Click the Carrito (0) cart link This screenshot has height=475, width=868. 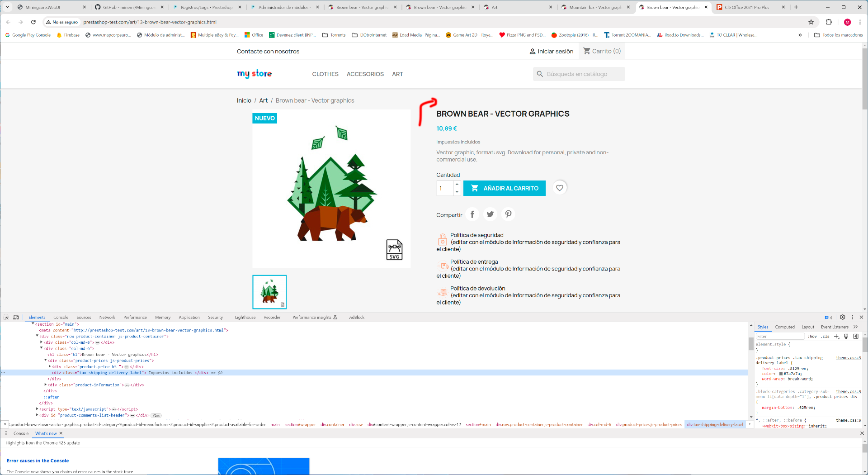[x=602, y=51]
